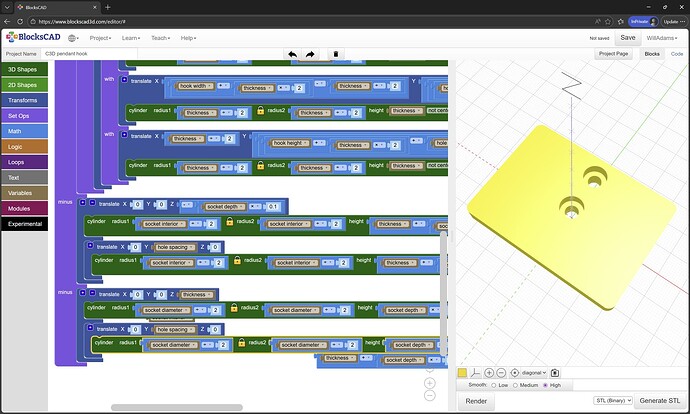Click the Generate STL button
The width and height of the screenshot is (690, 414).
661,401
